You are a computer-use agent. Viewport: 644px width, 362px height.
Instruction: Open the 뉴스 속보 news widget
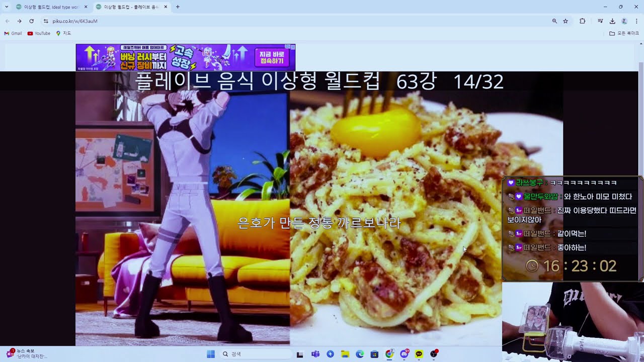pos(26,353)
